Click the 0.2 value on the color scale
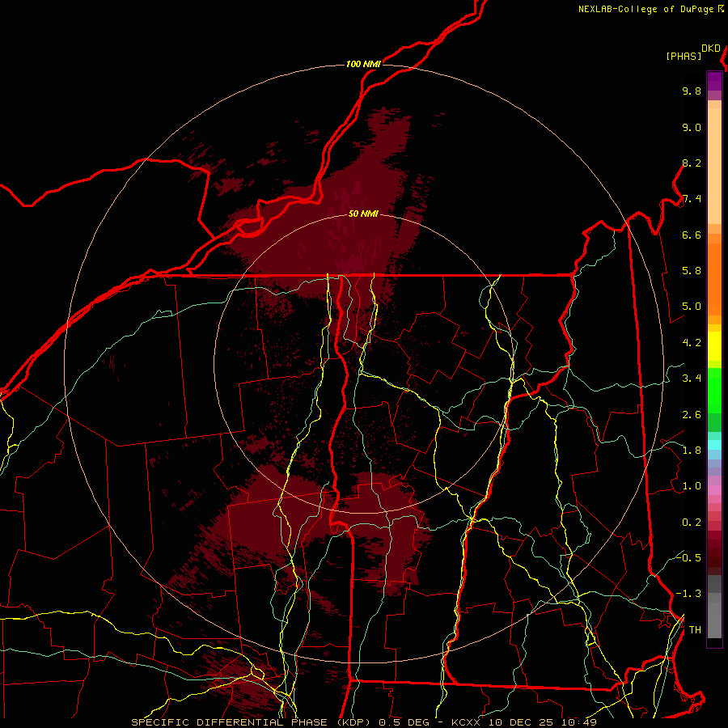Image resolution: width=728 pixels, height=728 pixels. [692, 523]
